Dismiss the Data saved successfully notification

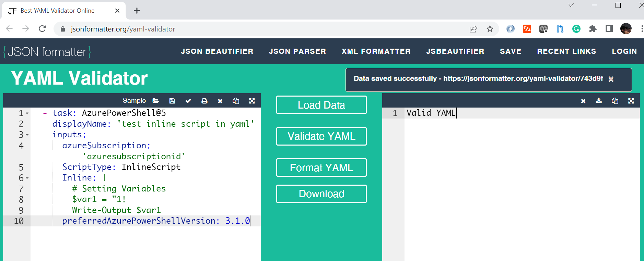(611, 79)
